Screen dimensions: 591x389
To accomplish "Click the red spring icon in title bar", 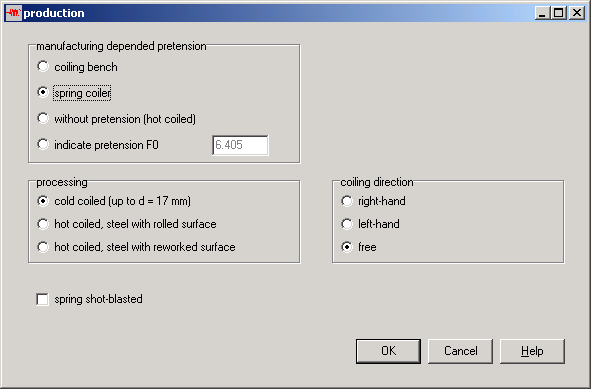I will click(x=13, y=13).
